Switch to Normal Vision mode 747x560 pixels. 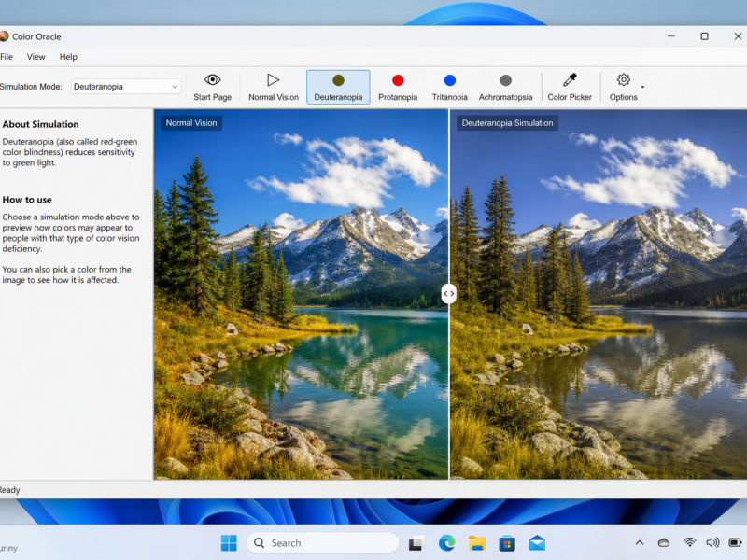click(274, 87)
